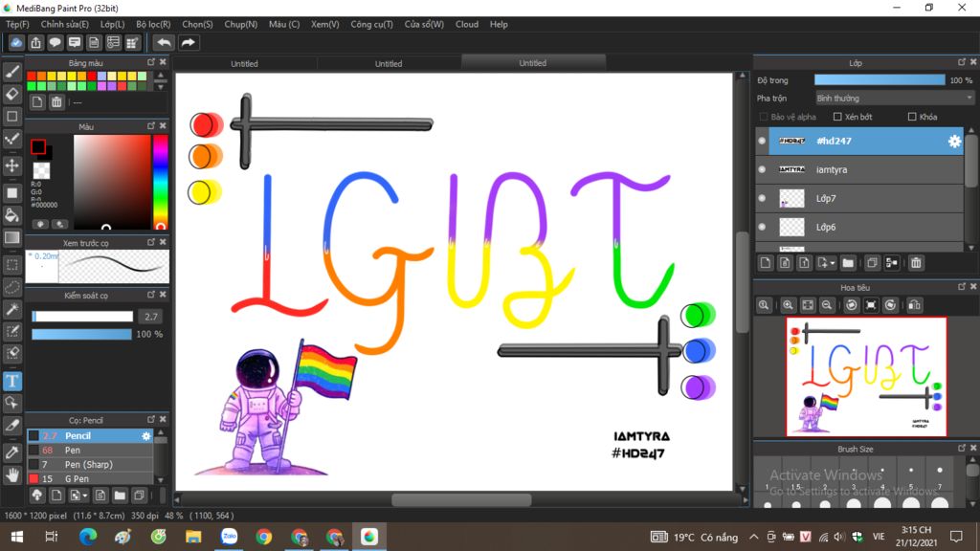Screen dimensions: 980x551
Task: Duplicate the layer with the copy icon
Action: (872, 263)
